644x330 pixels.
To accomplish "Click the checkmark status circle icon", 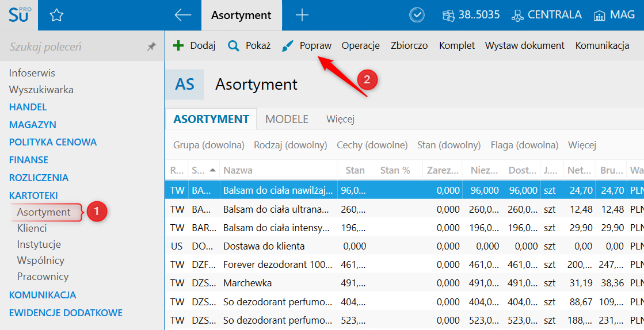I will click(x=417, y=16).
